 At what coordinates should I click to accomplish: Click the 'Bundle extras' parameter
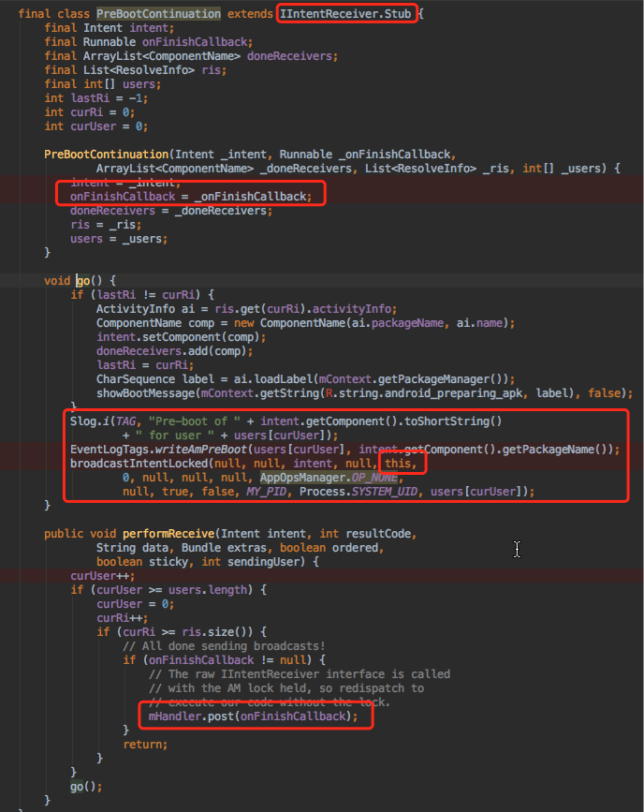tap(224, 547)
